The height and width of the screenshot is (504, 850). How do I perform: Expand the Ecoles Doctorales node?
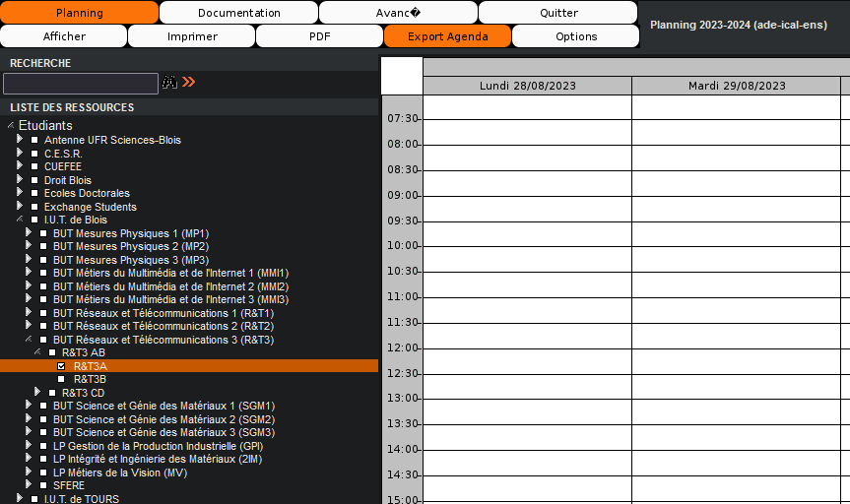coord(20,192)
